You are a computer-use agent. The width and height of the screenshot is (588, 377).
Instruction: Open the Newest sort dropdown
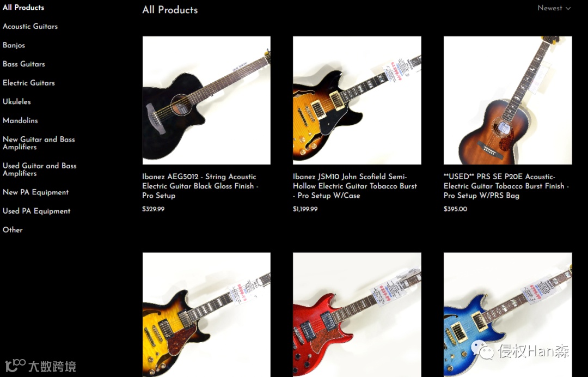[554, 8]
